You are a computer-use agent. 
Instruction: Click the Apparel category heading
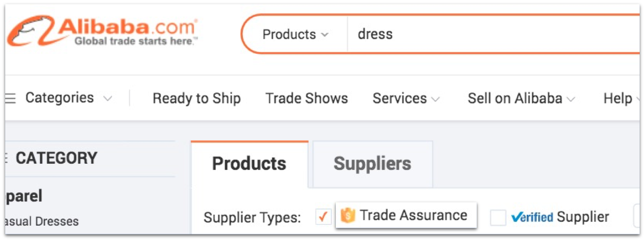[x=24, y=196]
